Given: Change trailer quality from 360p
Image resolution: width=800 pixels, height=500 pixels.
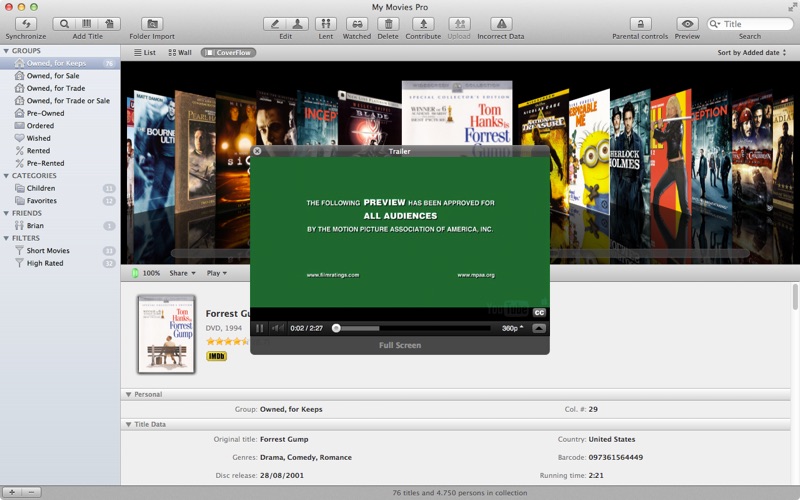Looking at the screenshot, I should point(512,328).
